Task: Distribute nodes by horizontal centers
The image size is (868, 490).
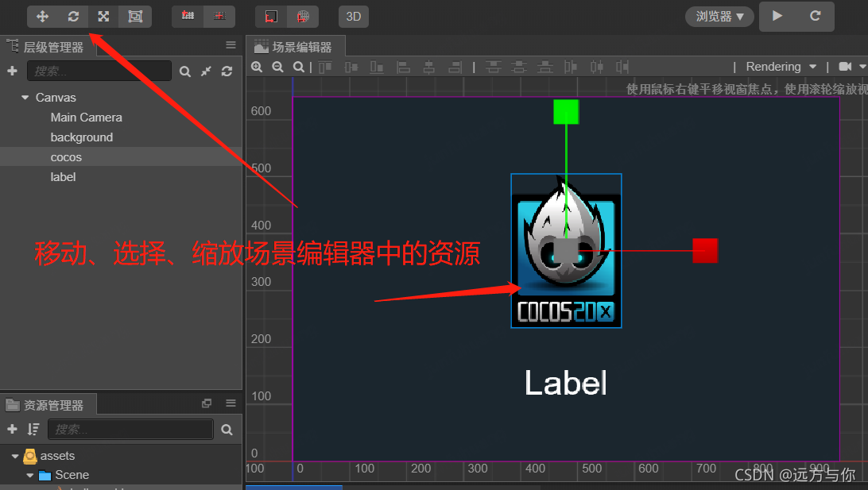Action: 597,67
